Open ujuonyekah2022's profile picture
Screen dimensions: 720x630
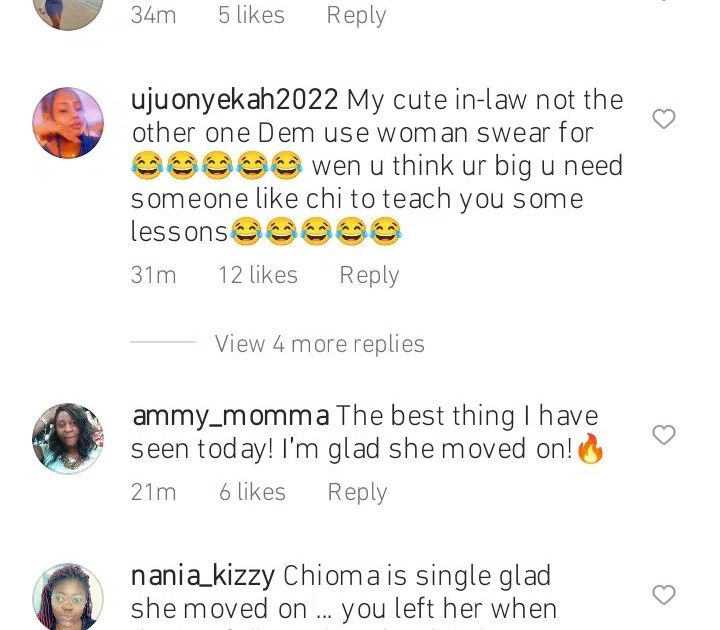pyautogui.click(x=68, y=122)
